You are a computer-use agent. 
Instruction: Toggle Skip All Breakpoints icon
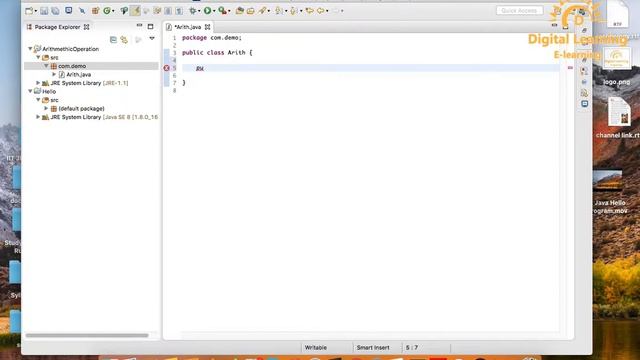[x=82, y=11]
